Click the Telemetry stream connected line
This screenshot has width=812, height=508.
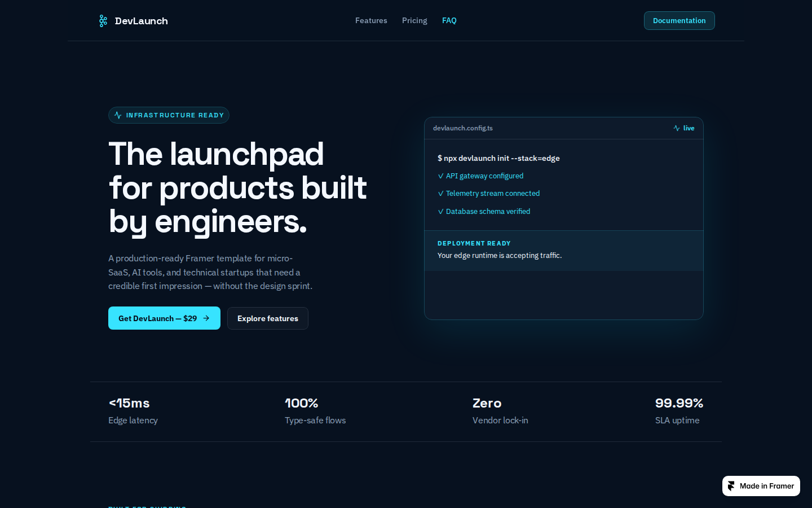(x=489, y=194)
